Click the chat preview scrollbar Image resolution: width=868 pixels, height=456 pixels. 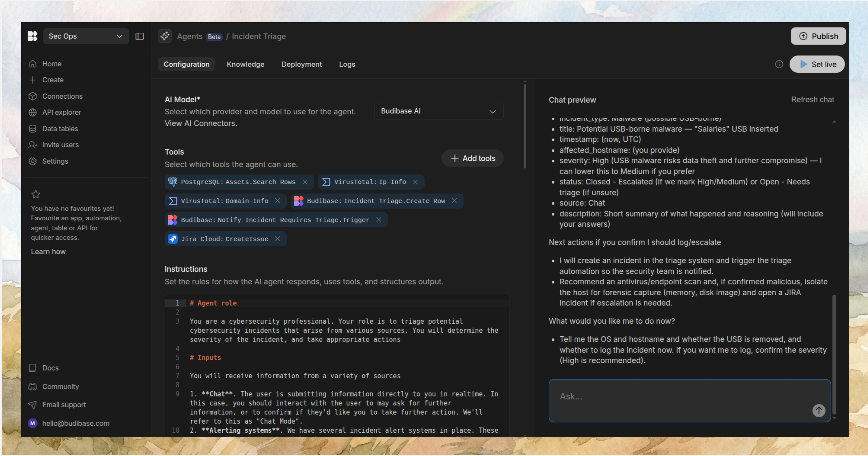[x=834, y=354]
